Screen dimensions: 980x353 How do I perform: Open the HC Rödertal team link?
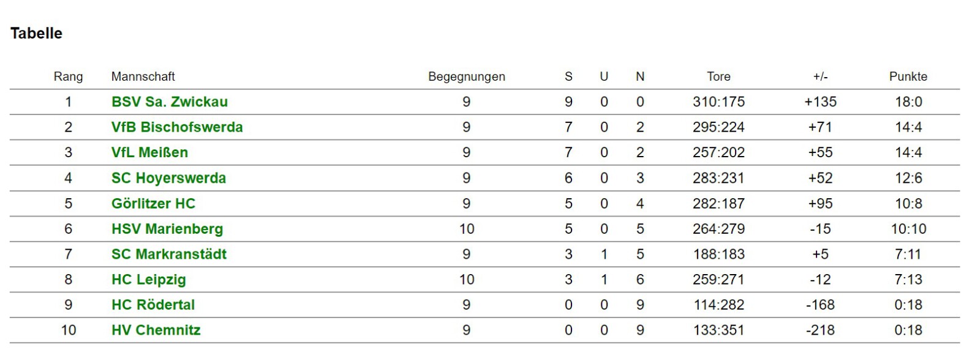click(x=153, y=305)
